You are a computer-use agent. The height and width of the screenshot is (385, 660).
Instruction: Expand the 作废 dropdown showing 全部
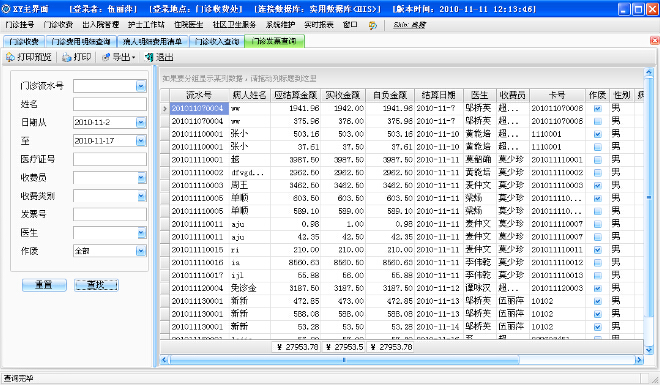pyautogui.click(x=141, y=251)
